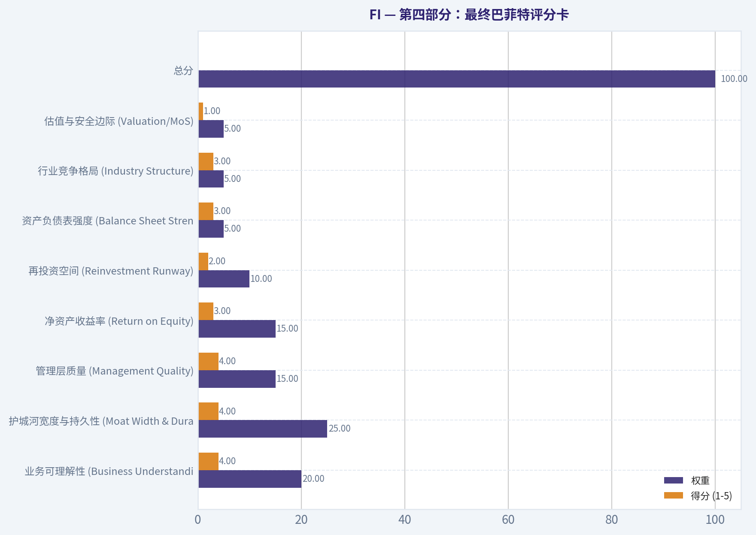This screenshot has height=535, width=756.
Task: Click the purple Business Understanding weight bar
Action: pos(250,479)
